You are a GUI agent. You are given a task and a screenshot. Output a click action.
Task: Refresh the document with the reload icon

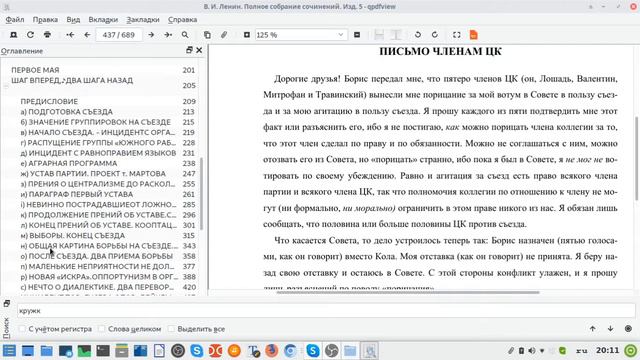(x=30, y=35)
